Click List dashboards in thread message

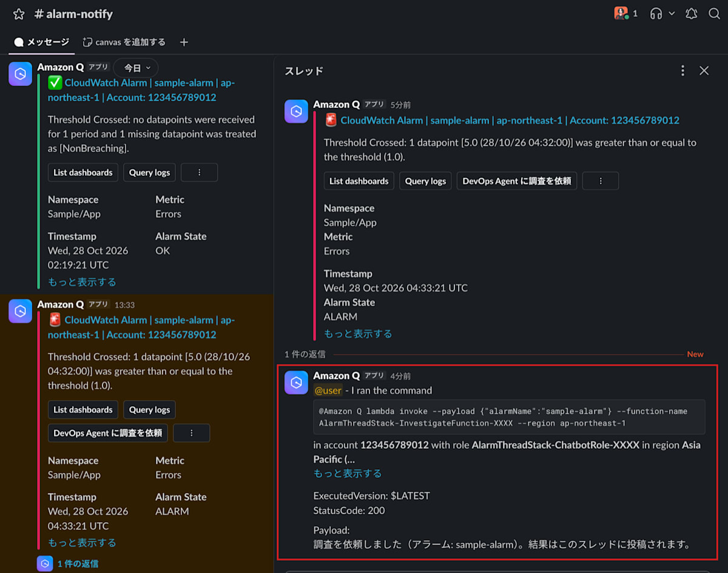pyautogui.click(x=359, y=181)
